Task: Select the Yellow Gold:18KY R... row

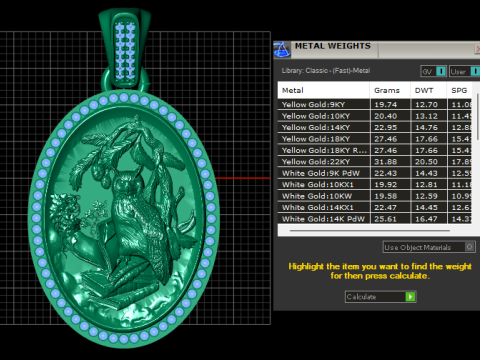Action: click(375, 150)
